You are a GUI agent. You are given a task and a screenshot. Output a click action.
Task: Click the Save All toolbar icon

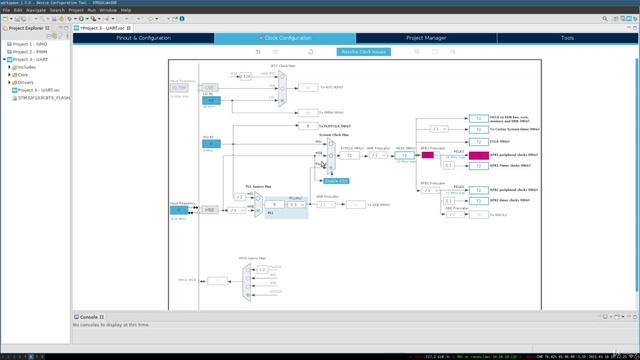coord(23,19)
